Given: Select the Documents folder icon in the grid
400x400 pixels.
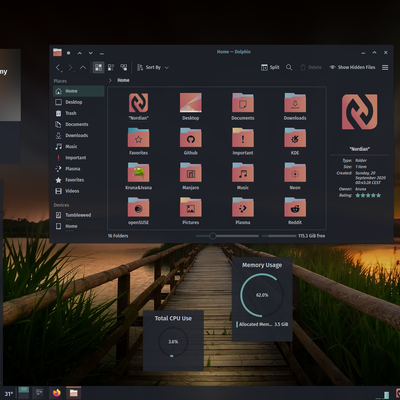Looking at the screenshot, I should point(243,103).
